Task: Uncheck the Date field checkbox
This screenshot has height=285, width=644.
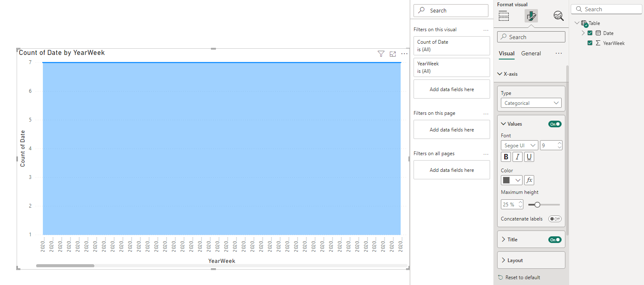Action: (590, 33)
